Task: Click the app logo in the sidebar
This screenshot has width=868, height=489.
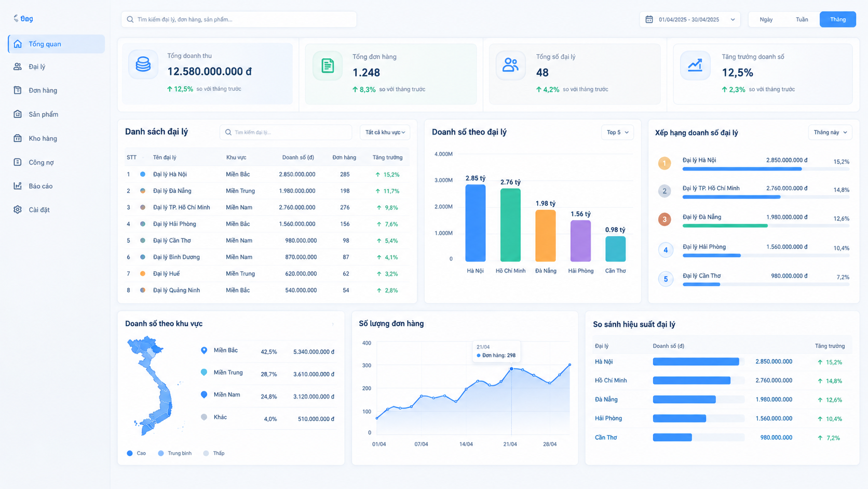Action: point(23,19)
